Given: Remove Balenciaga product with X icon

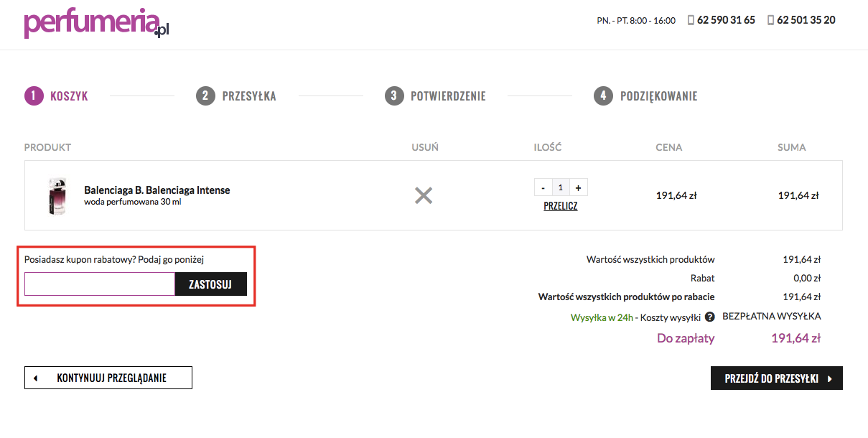Looking at the screenshot, I should pos(424,195).
